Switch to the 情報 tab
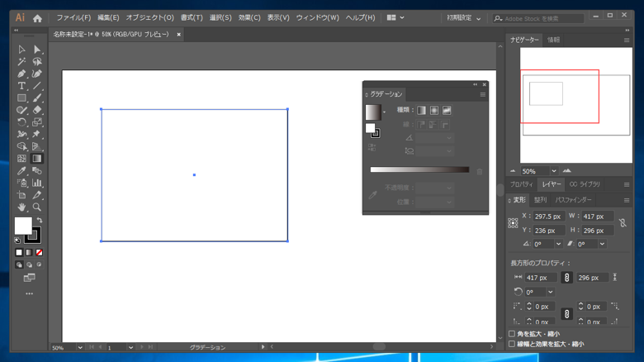The width and height of the screenshot is (644, 362). (553, 40)
